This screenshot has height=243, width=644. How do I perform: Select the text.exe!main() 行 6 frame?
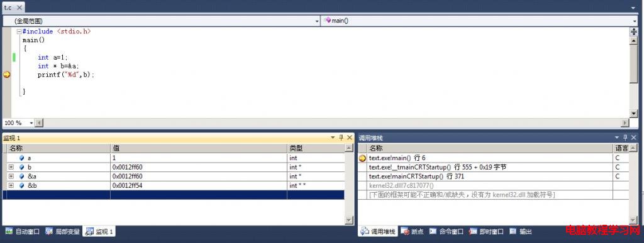click(x=494, y=158)
